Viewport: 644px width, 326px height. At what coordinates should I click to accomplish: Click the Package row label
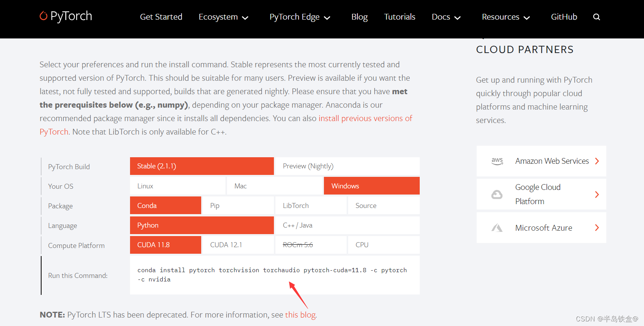[60, 206]
